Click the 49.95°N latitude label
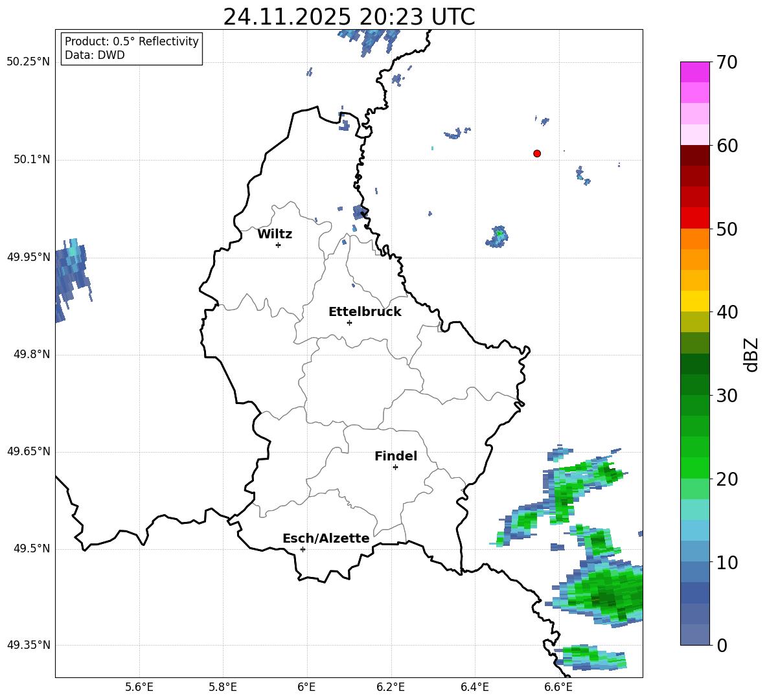 (29, 256)
